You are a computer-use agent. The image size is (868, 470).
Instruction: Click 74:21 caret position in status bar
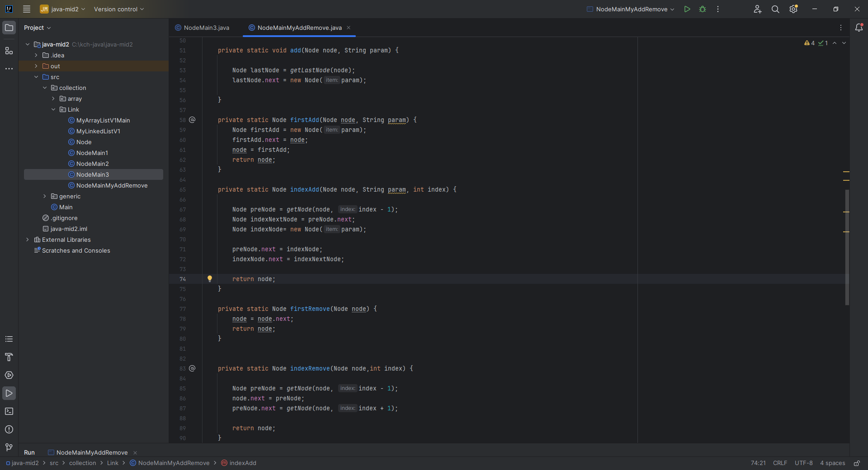tap(758, 463)
